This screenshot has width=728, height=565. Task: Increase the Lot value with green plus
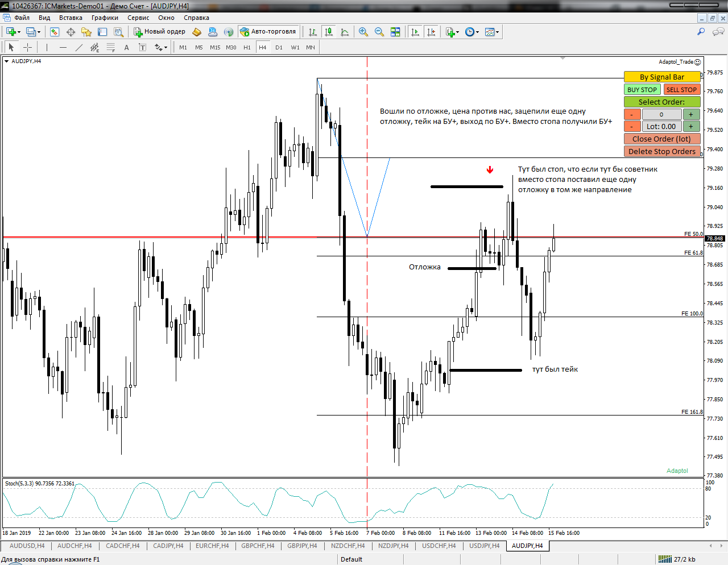coord(691,127)
